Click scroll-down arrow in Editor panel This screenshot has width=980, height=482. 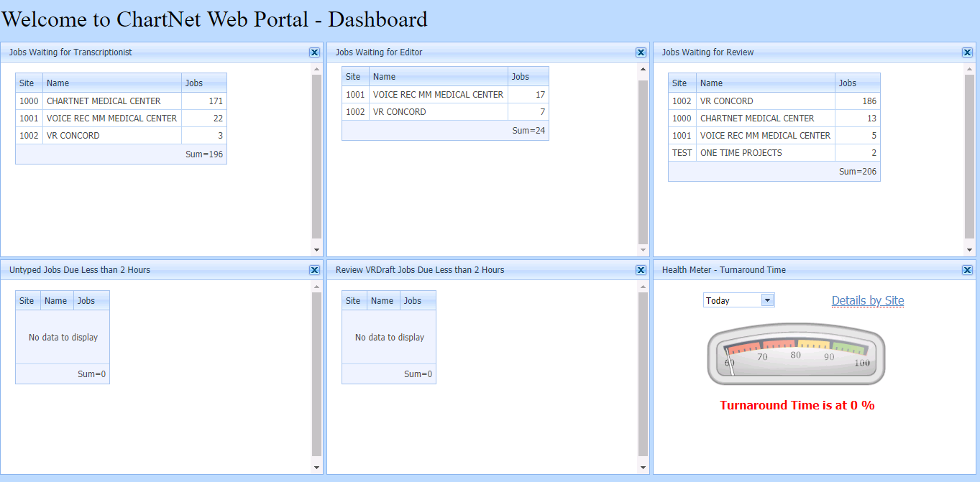(643, 250)
